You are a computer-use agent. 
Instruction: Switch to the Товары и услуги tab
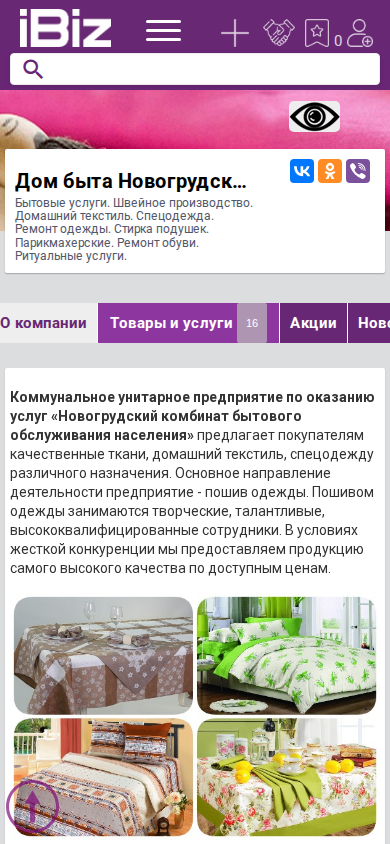pos(188,323)
